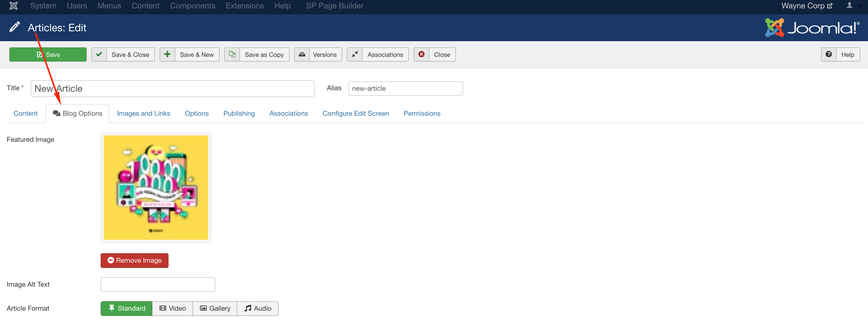
Task: Choose the Gallery article format
Action: (x=215, y=308)
